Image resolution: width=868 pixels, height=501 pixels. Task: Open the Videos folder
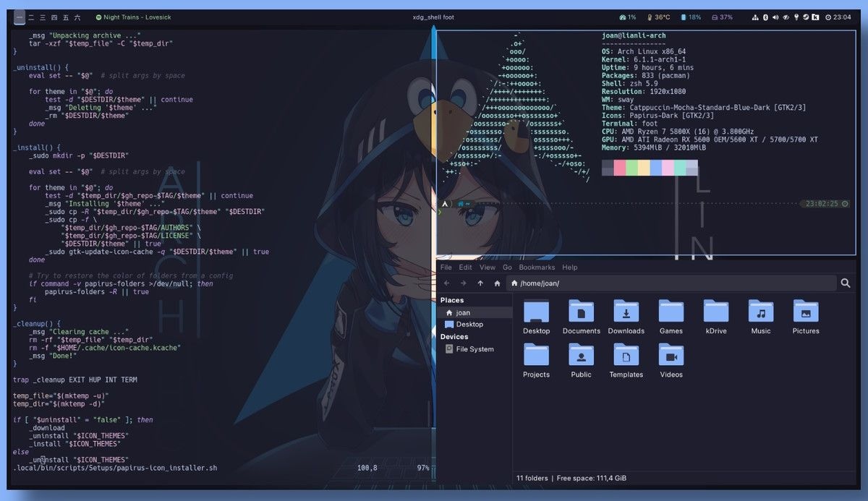click(671, 356)
